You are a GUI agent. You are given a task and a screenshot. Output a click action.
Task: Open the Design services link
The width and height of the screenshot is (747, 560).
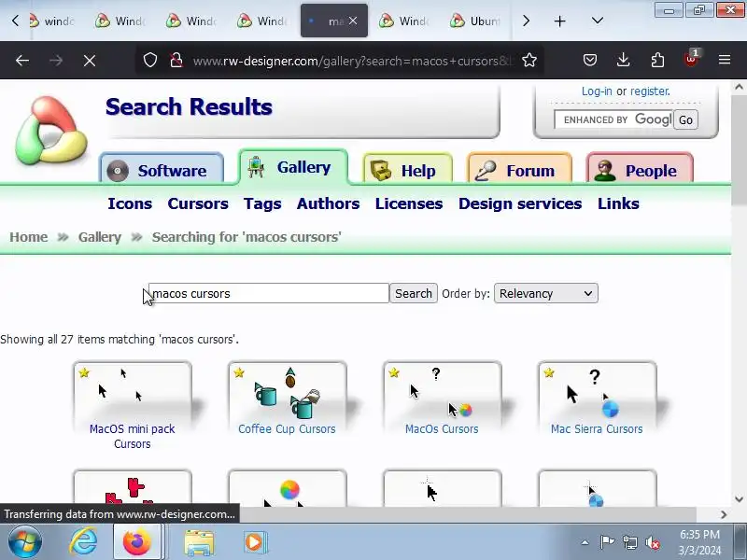[x=520, y=203]
